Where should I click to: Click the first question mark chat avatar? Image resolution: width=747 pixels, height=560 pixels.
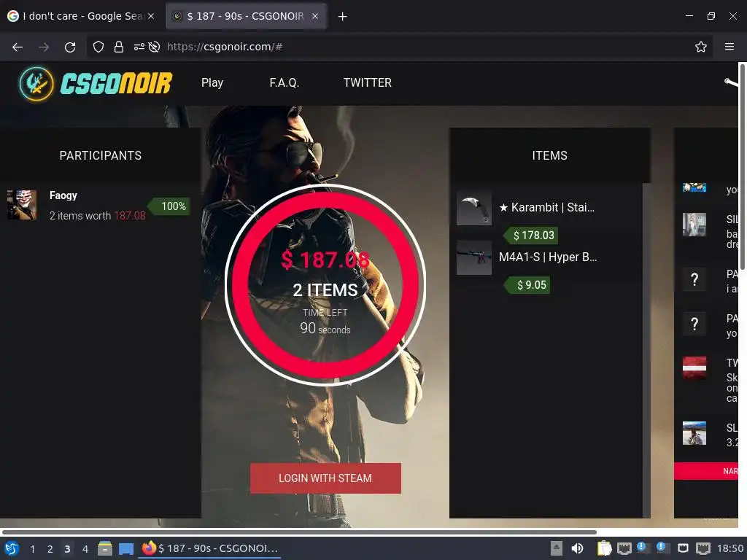[694, 279]
